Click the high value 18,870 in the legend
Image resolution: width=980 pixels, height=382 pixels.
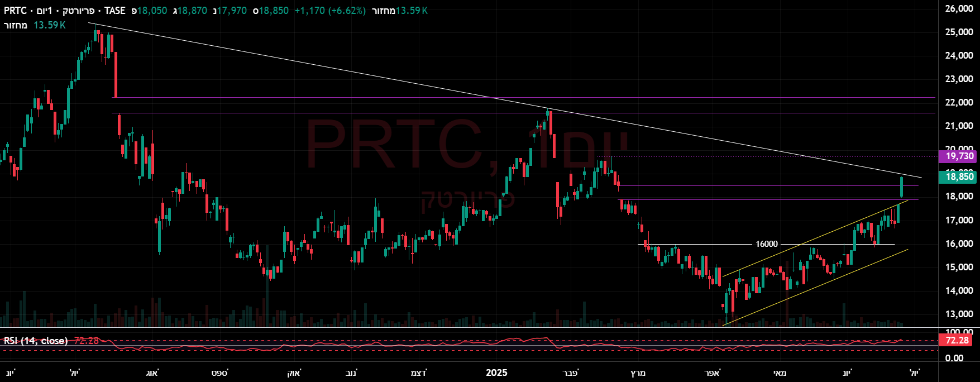pyautogui.click(x=192, y=11)
